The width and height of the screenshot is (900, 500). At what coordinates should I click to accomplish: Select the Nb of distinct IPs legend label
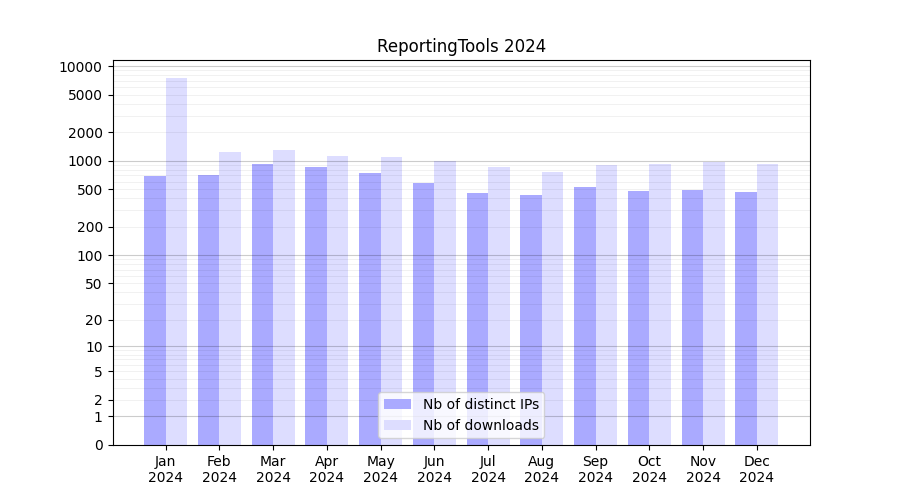tap(480, 404)
